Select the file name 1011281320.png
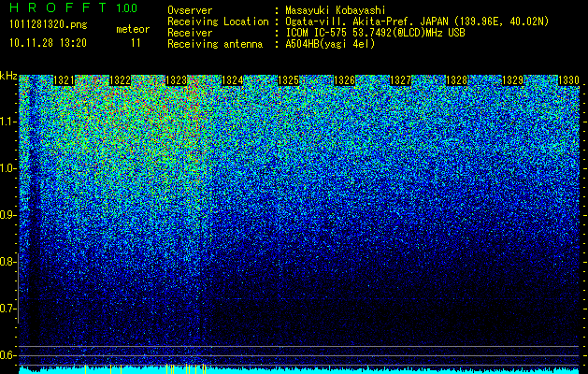Screen dimensions: 588x374 tap(48, 24)
